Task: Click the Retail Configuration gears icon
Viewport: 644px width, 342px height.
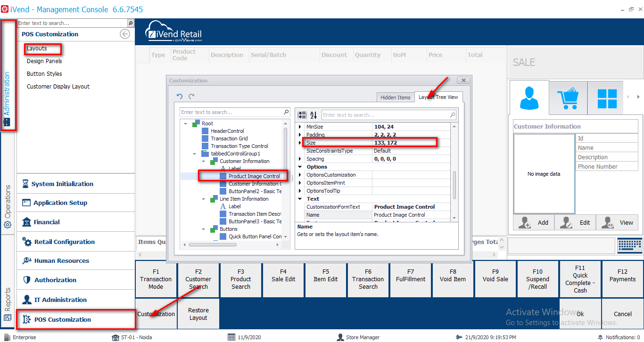Action: (x=26, y=242)
